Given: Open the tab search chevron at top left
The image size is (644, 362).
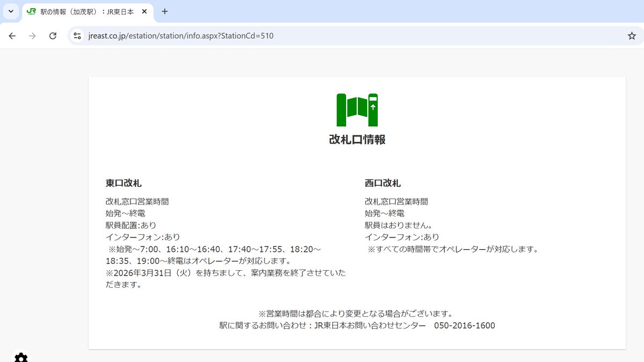Looking at the screenshot, I should (x=11, y=11).
